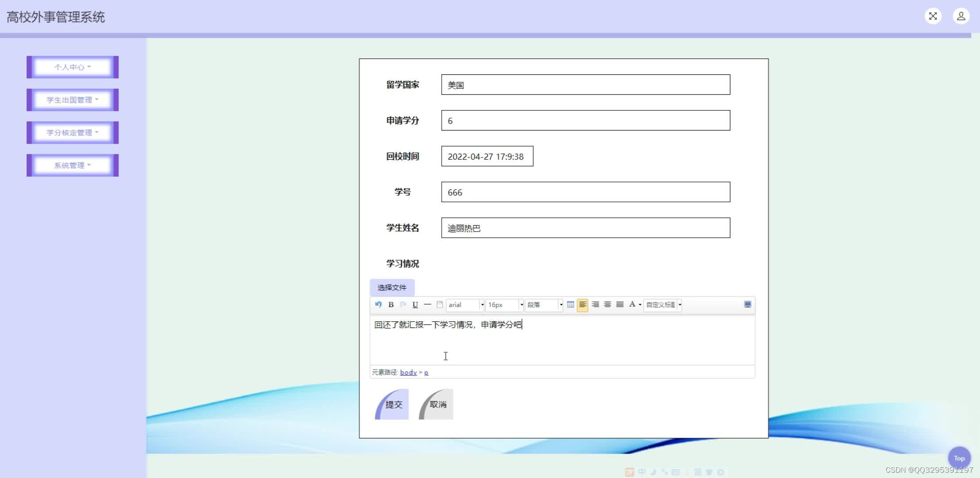Expand 系统管理 menu
Screen dimensions: 980x478
click(x=73, y=165)
